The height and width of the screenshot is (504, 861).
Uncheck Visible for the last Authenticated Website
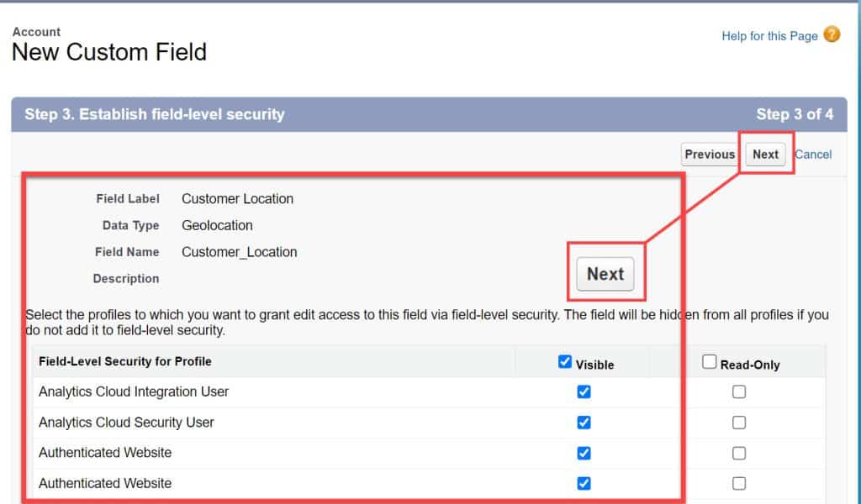[584, 483]
